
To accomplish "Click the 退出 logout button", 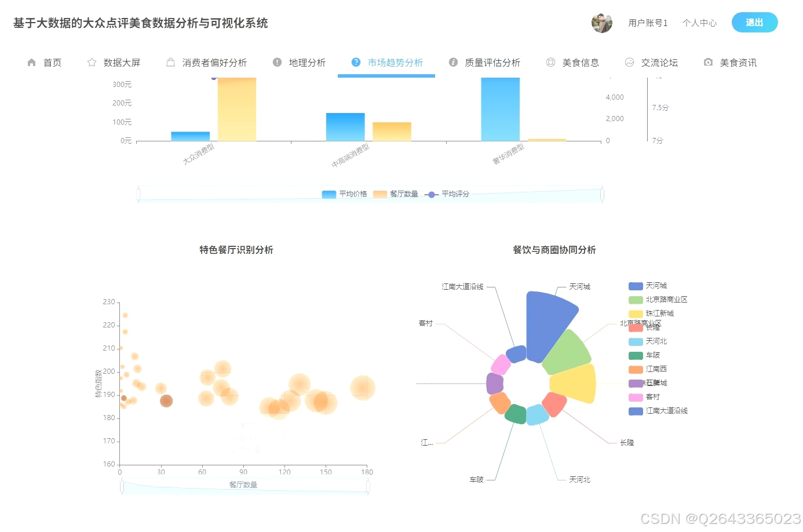I will pyautogui.click(x=754, y=22).
